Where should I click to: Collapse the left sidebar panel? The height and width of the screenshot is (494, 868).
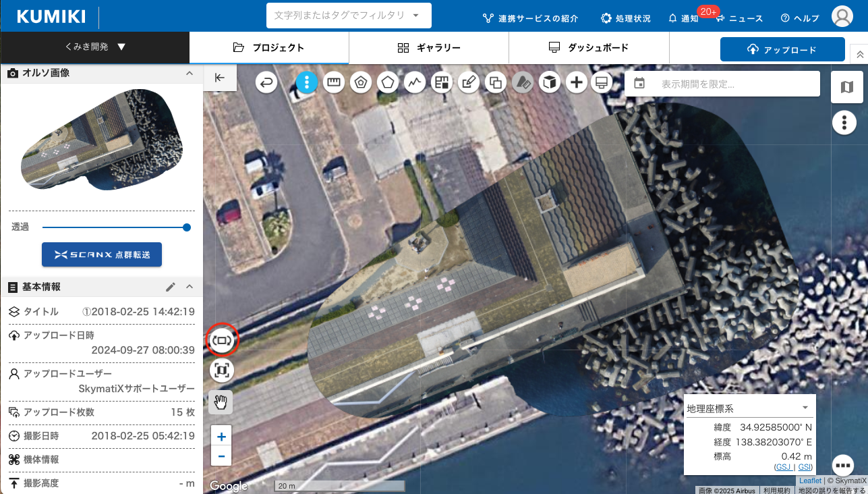click(x=220, y=78)
